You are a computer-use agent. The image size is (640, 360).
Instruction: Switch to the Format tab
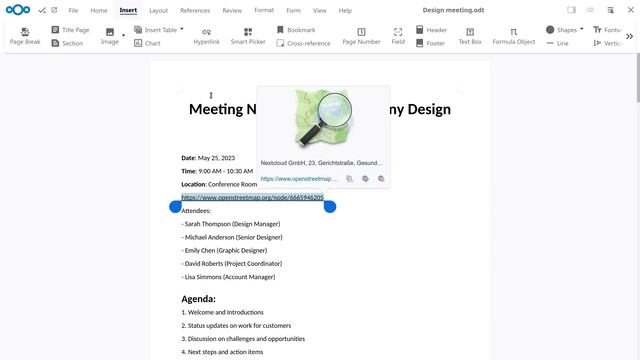[x=264, y=10]
